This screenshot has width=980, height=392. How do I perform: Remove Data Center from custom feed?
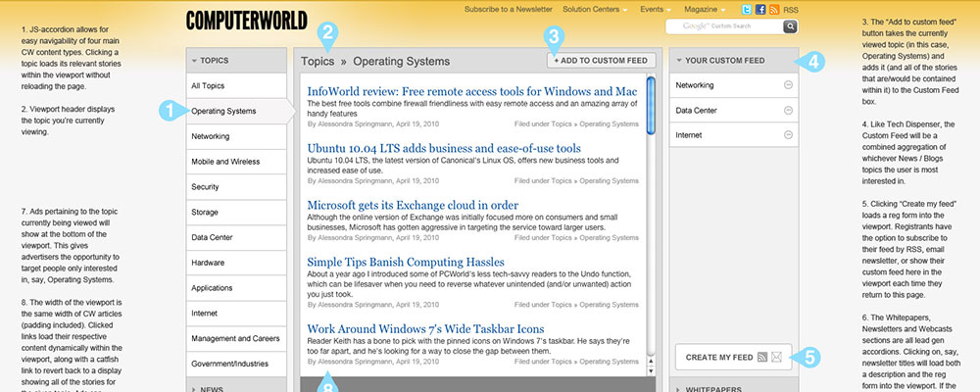(788, 110)
